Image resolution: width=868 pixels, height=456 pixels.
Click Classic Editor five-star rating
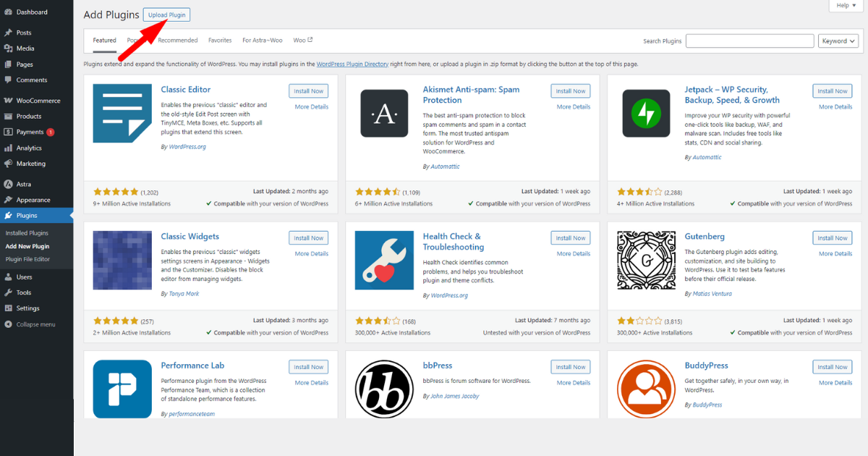pos(116,192)
